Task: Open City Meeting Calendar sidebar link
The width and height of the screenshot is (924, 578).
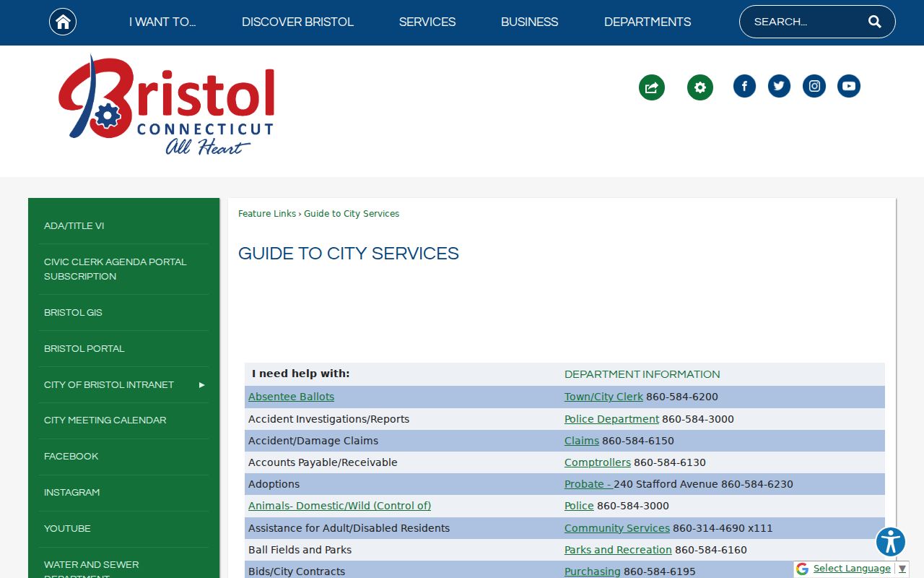Action: pos(105,420)
